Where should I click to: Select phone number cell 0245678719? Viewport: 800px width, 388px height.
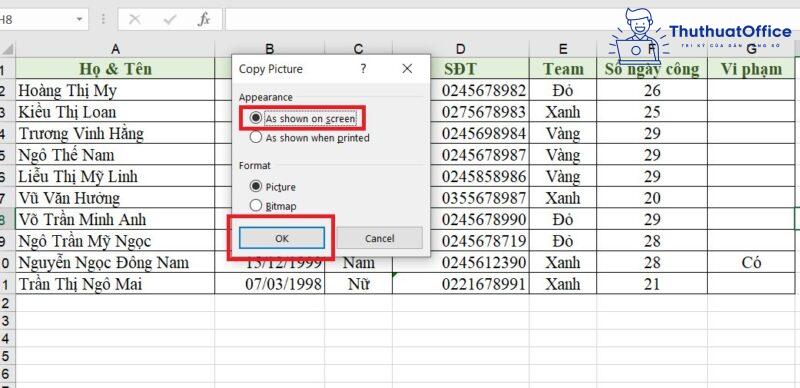[x=480, y=240]
